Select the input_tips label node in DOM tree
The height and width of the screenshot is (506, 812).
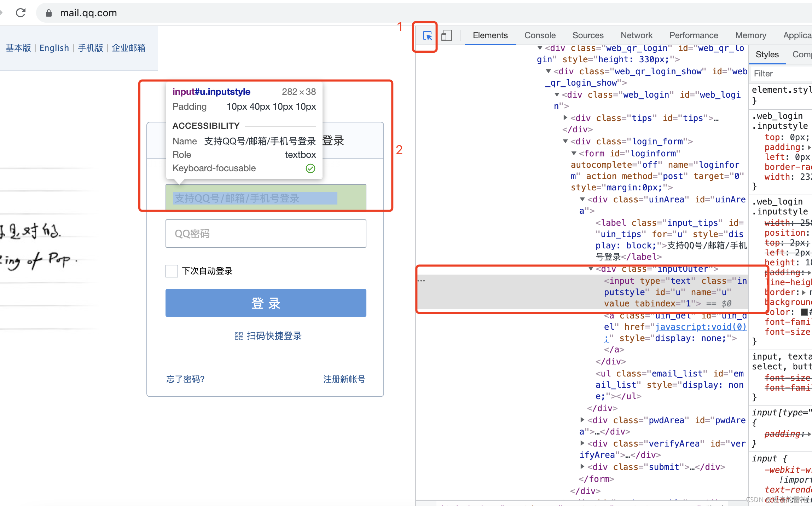click(671, 240)
